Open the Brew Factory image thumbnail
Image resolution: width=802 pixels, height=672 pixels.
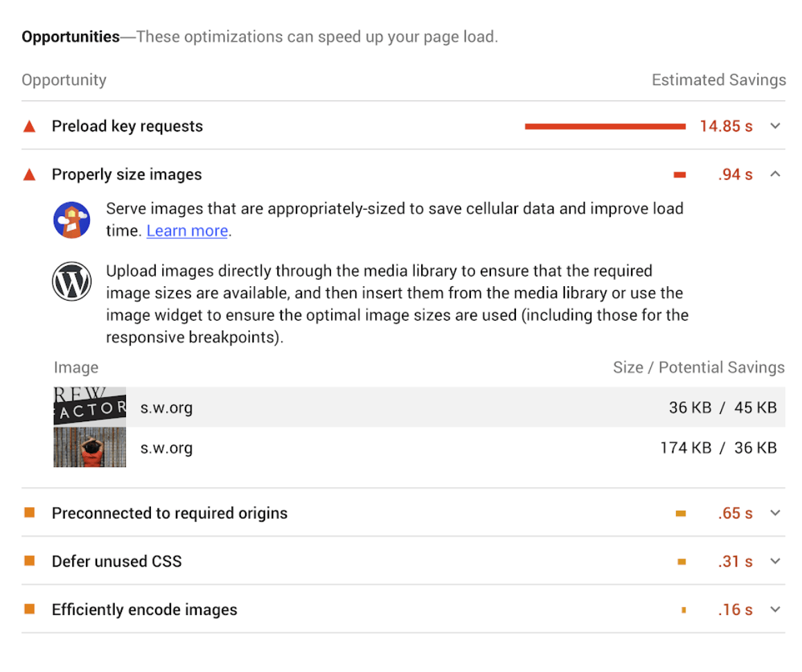pos(90,407)
